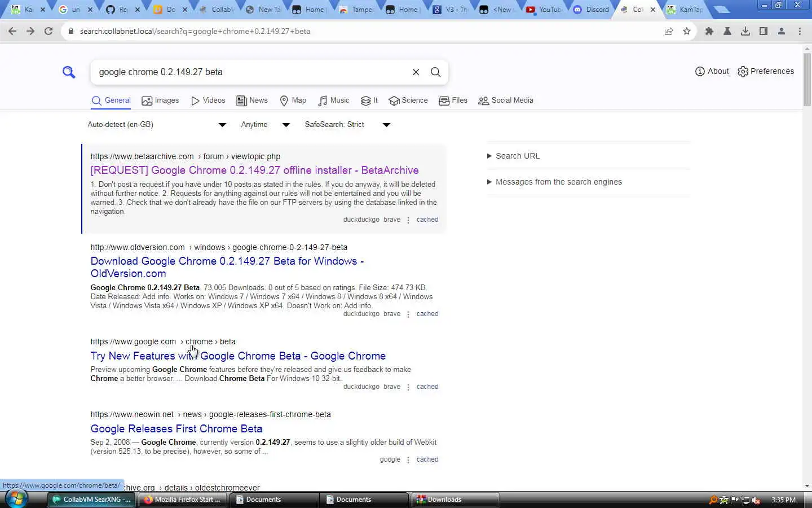
Task: Switch to Map category
Action: 293,100
